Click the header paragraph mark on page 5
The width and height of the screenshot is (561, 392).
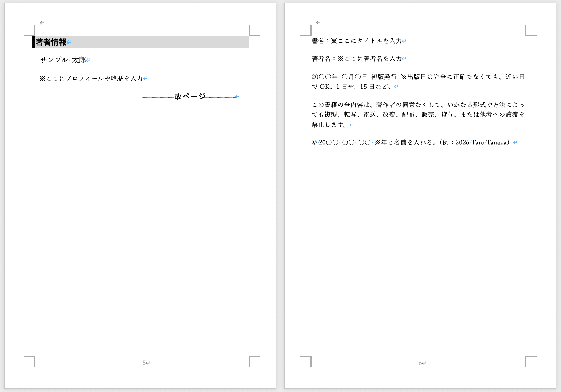click(x=42, y=22)
